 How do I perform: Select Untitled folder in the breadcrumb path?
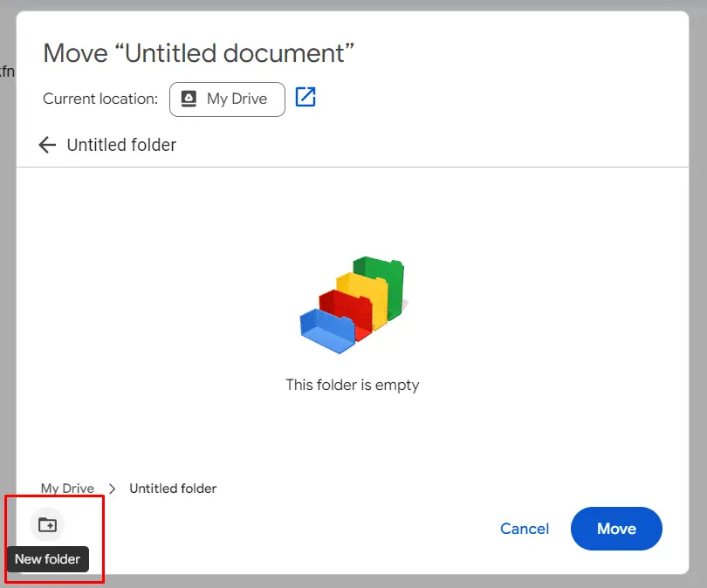click(x=172, y=489)
